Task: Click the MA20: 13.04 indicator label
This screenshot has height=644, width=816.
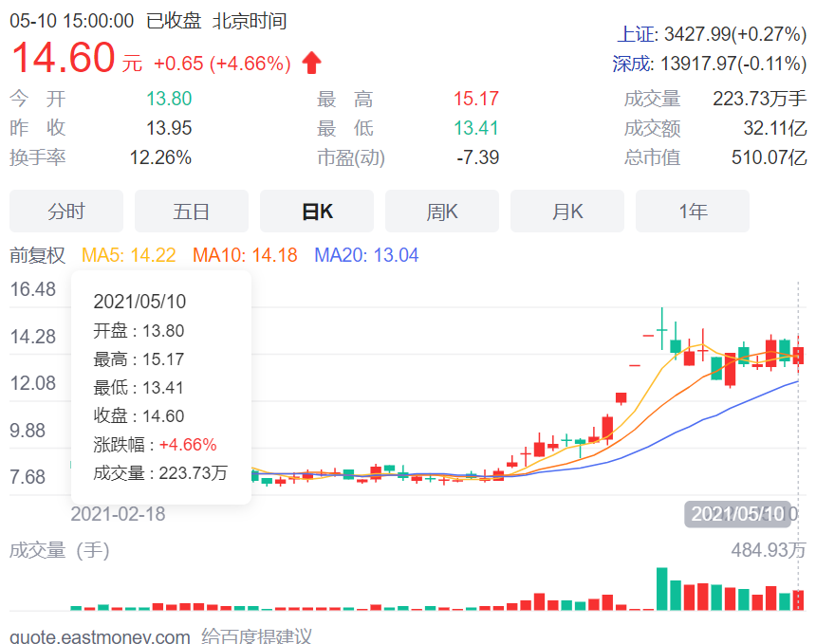Action: point(366,255)
